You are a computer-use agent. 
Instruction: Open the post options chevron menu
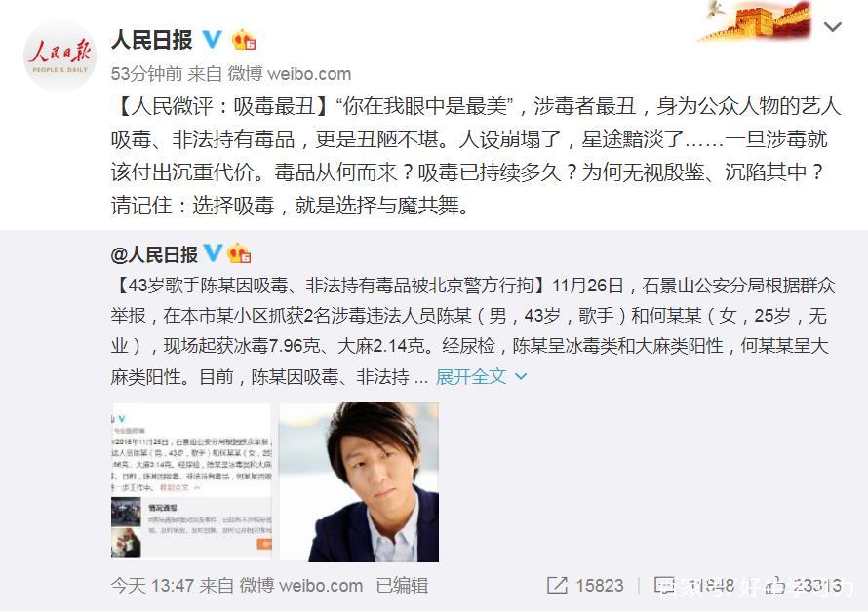pyautogui.click(x=833, y=26)
